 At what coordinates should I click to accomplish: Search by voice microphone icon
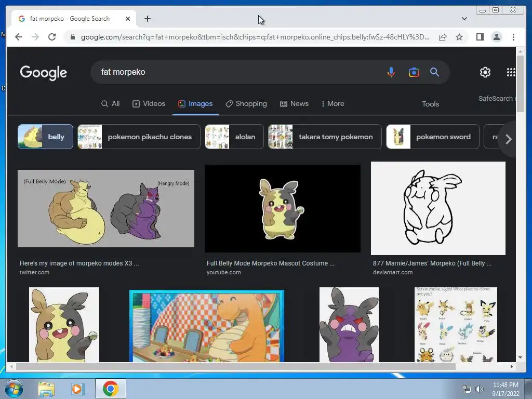click(x=391, y=72)
